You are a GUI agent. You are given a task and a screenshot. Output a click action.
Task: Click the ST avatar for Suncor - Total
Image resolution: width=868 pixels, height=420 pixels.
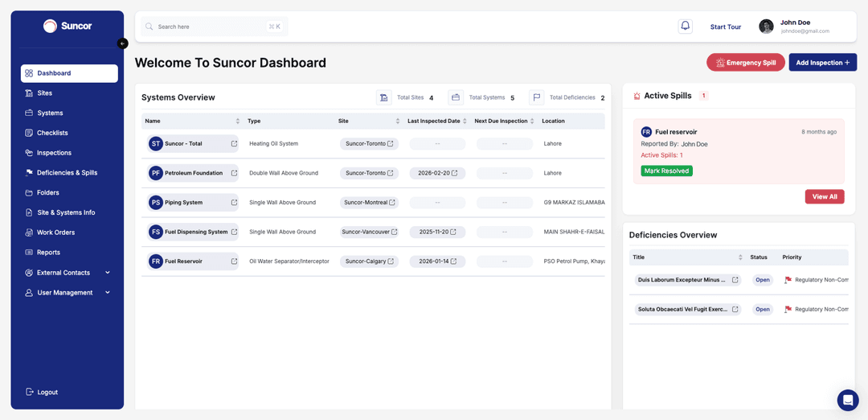156,143
